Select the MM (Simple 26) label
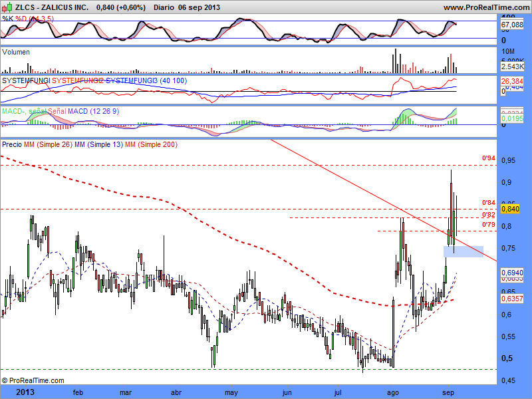 point(48,144)
